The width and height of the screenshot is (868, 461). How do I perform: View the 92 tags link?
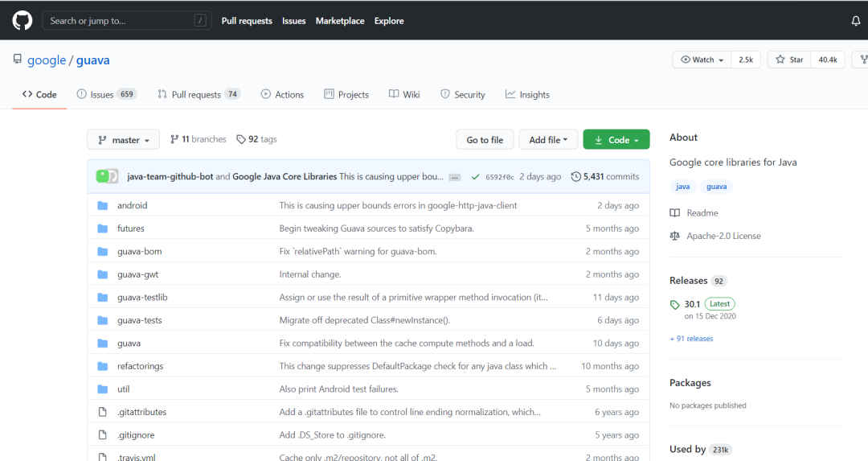(x=257, y=140)
